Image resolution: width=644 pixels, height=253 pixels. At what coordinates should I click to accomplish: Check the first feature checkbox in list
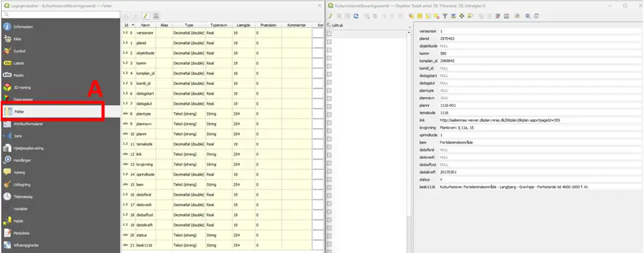329,34
